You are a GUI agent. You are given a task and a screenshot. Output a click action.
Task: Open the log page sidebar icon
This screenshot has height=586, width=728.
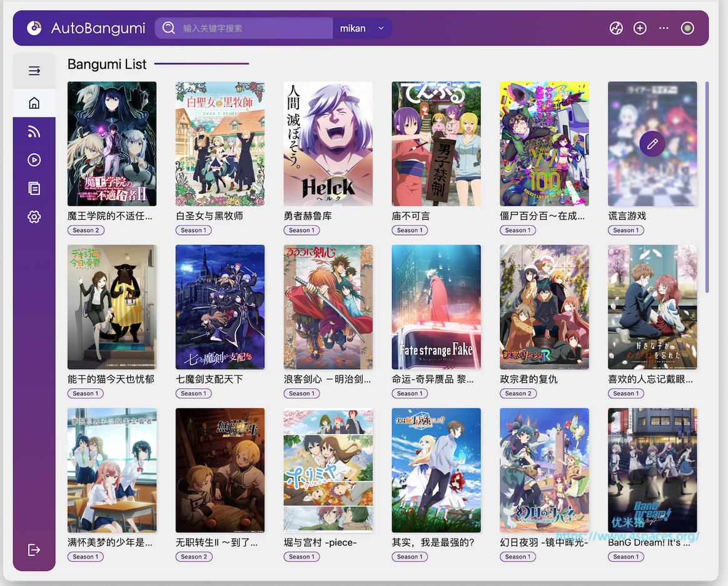pyautogui.click(x=34, y=188)
